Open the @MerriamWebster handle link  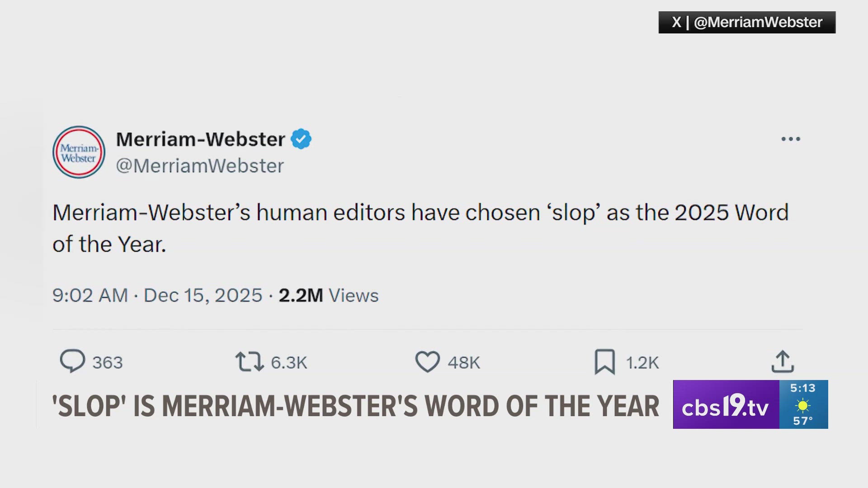199,166
